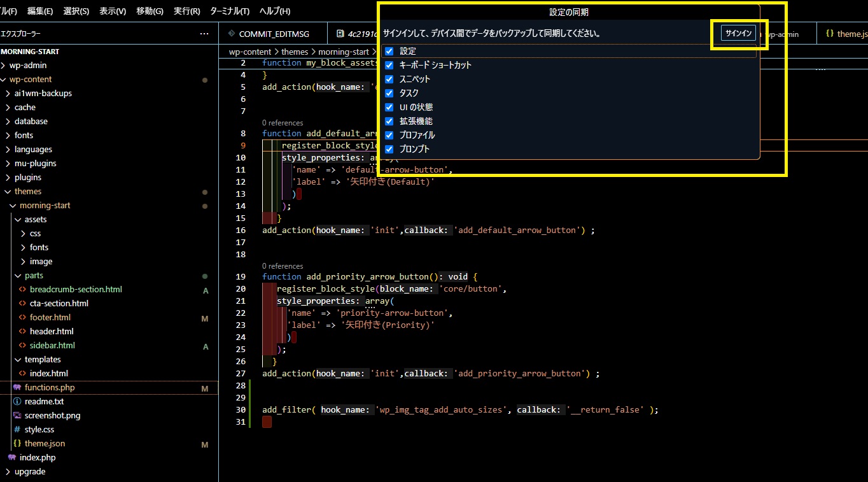Image resolution: width=868 pixels, height=482 pixels.
Task: Click the Explorer views more-actions ellipsis icon
Action: [x=206, y=34]
